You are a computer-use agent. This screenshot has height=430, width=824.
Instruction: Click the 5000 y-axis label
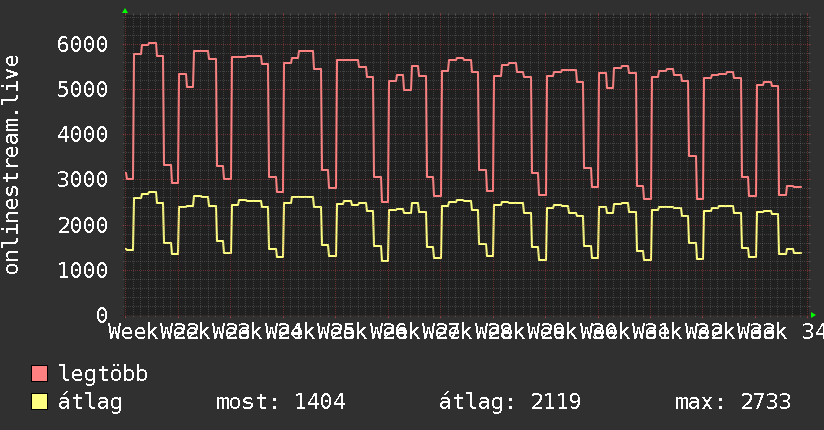(83, 89)
